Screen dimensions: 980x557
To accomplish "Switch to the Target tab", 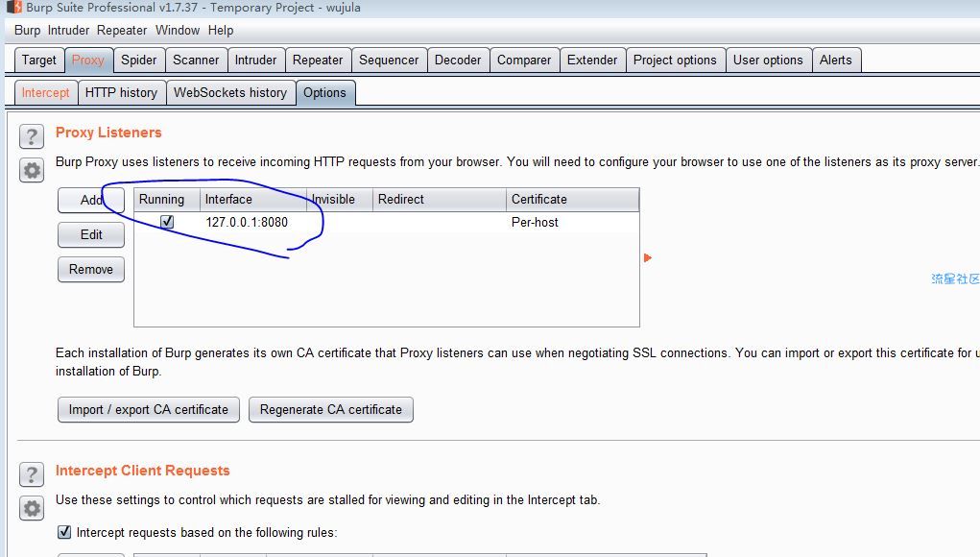I will tap(38, 60).
